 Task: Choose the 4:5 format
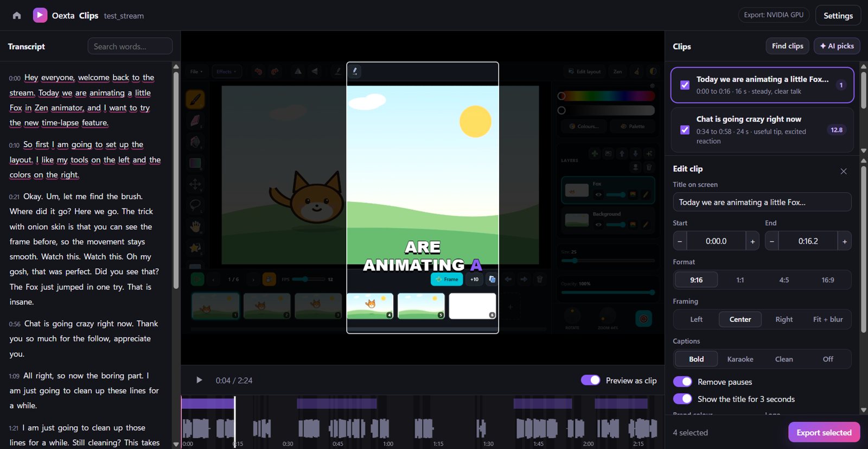[x=784, y=280]
